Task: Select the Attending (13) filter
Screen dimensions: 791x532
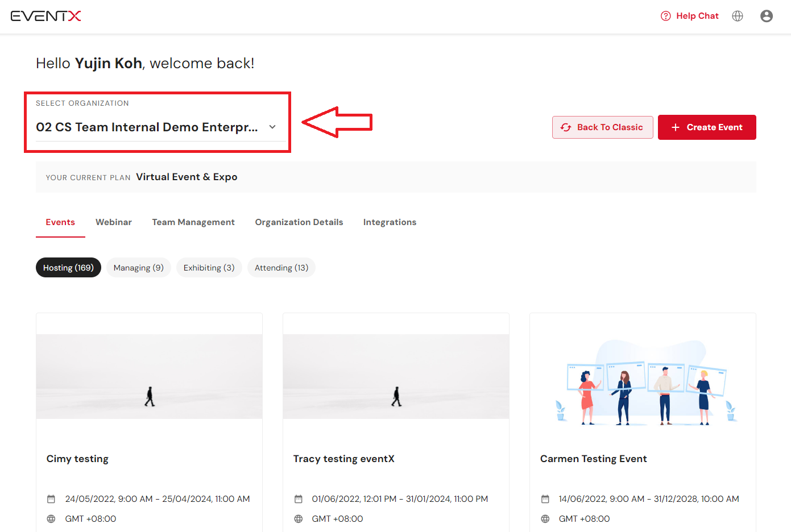Action: point(281,268)
